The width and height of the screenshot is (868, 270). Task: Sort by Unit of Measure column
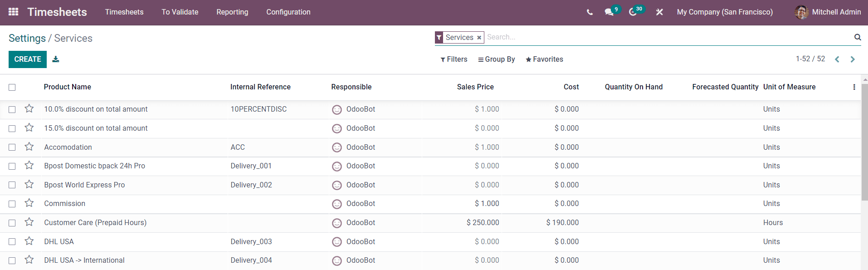pyautogui.click(x=789, y=87)
